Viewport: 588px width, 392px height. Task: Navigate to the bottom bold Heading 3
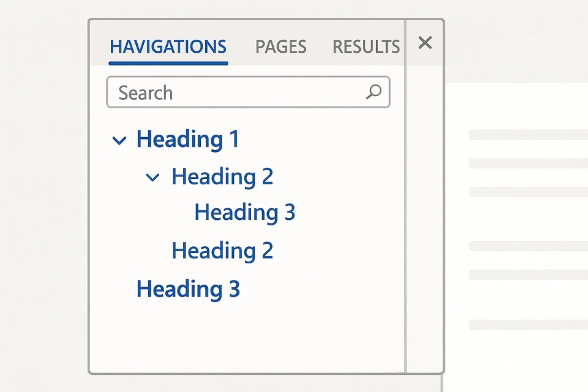[x=187, y=289]
